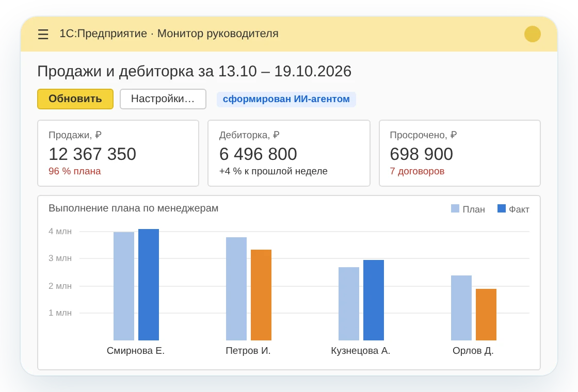Click the 2 млн axis label
Image resolution: width=578 pixels, height=392 pixels.
point(60,286)
